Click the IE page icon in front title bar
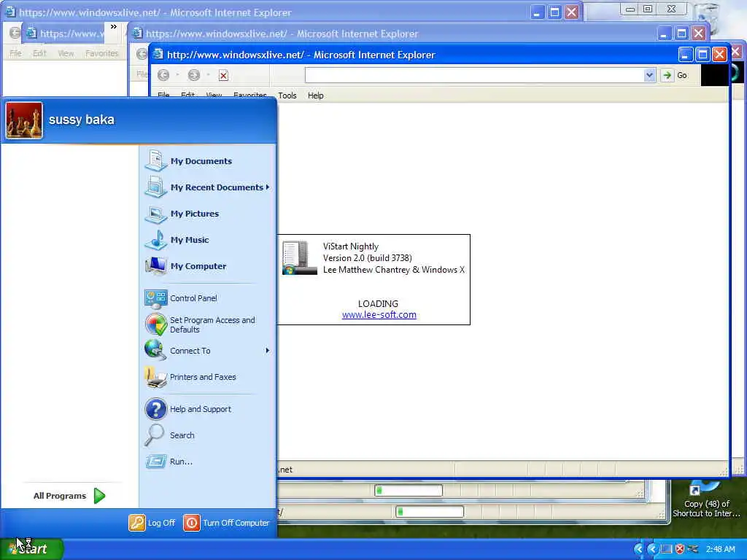The image size is (747, 560). (158, 54)
